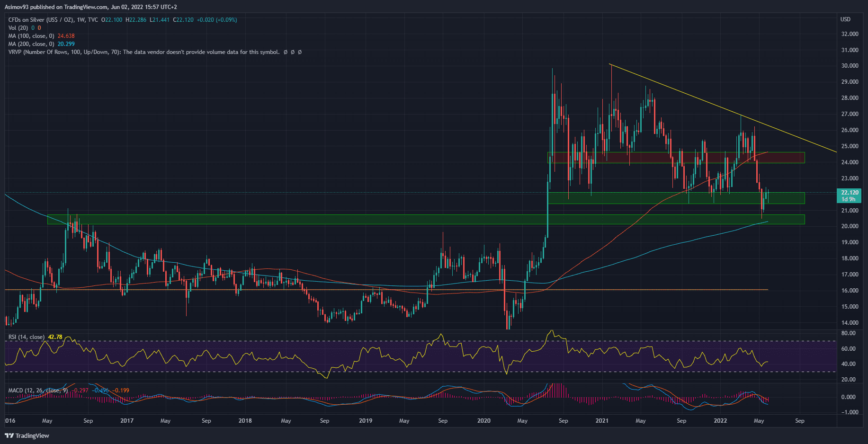Select the RSI (14, close) pane label

click(x=26, y=337)
